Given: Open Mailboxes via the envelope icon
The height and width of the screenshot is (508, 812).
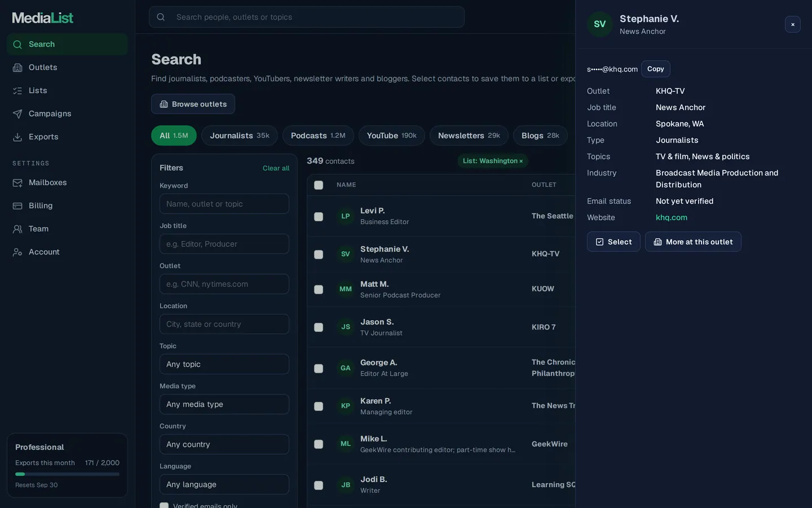Looking at the screenshot, I should tap(17, 183).
